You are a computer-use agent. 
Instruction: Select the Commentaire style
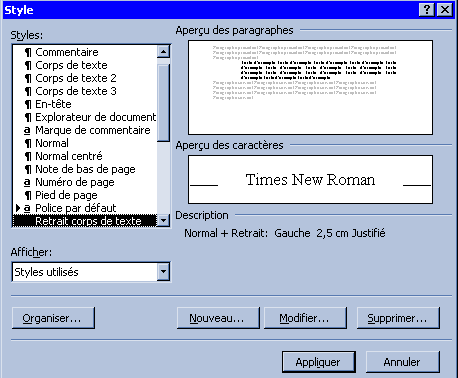point(85,52)
